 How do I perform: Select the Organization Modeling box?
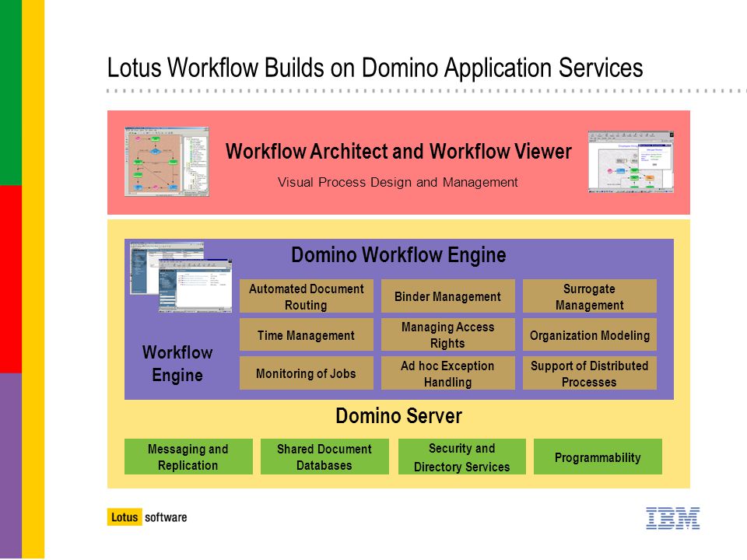589,334
